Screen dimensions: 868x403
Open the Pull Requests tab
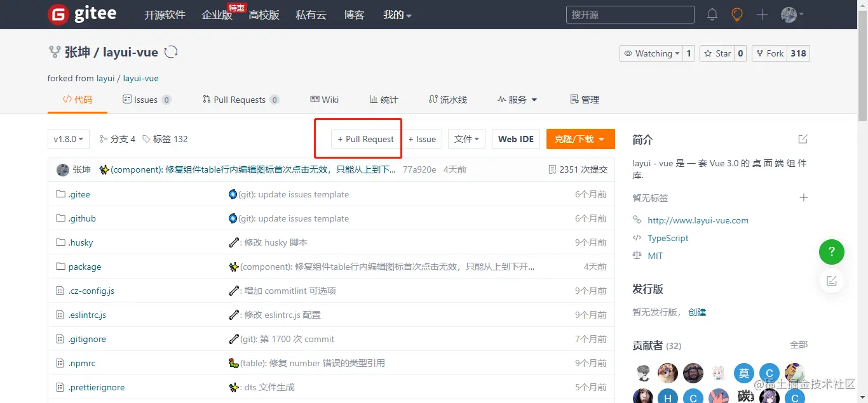[241, 100]
